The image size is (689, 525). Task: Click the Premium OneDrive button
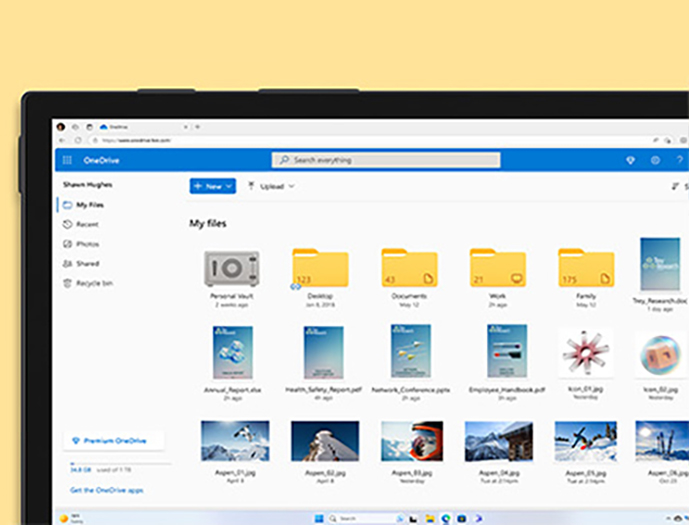click(114, 441)
